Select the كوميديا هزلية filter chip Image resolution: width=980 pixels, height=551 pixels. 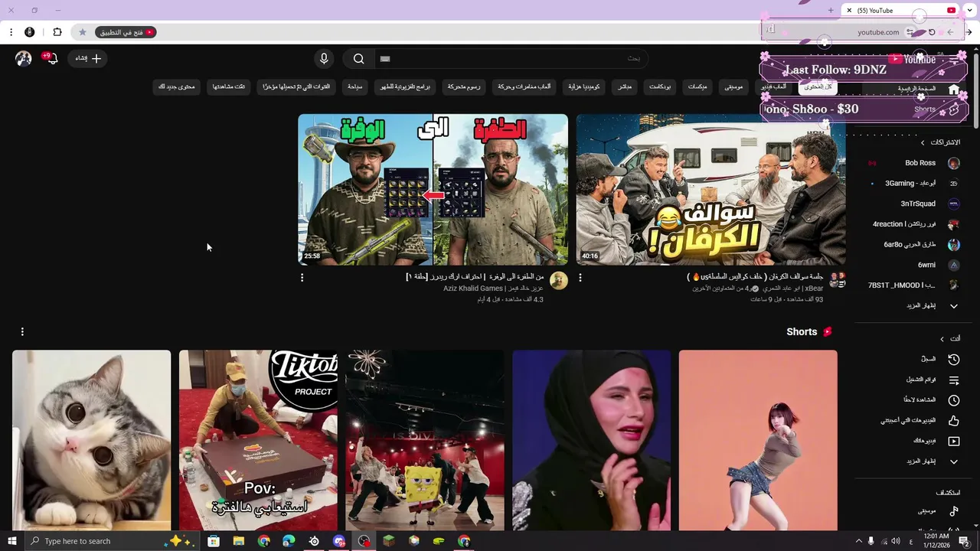tap(584, 87)
